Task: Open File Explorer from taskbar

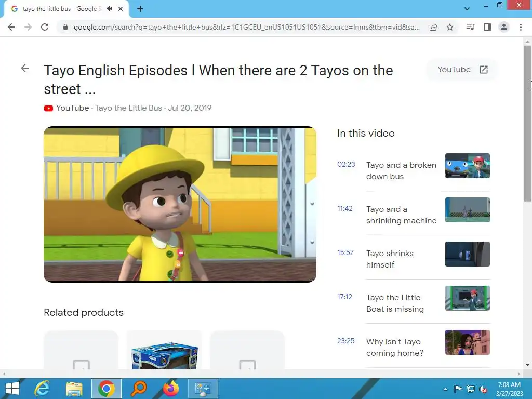Action: (74, 389)
